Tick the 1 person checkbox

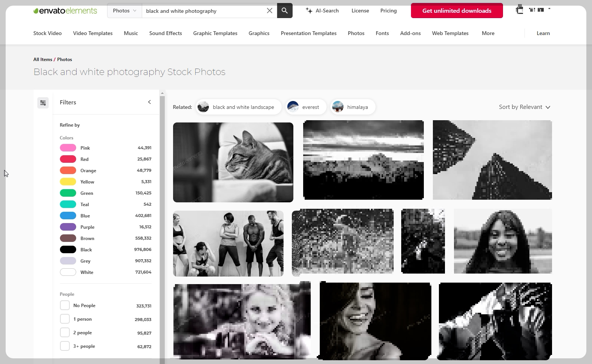[x=65, y=319]
